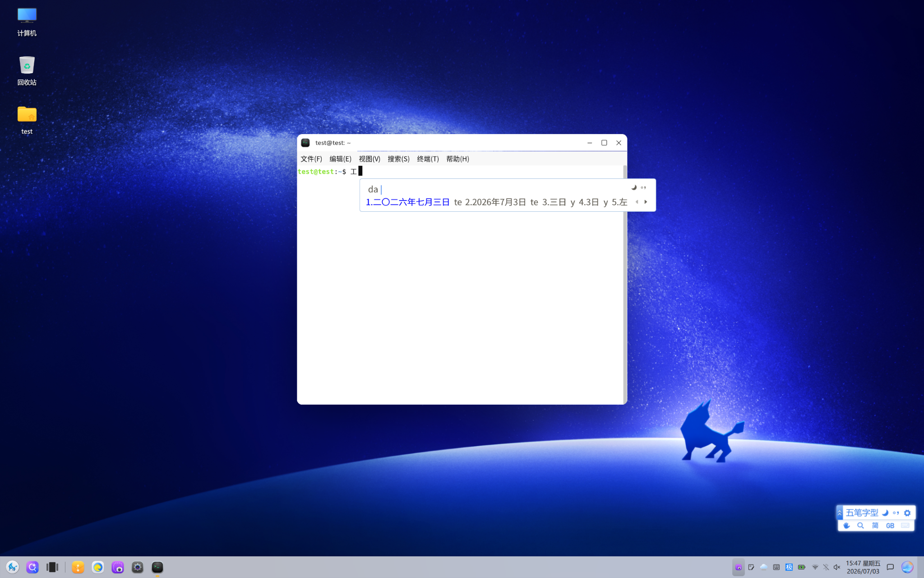Click the terminal app in the taskbar

157,567
